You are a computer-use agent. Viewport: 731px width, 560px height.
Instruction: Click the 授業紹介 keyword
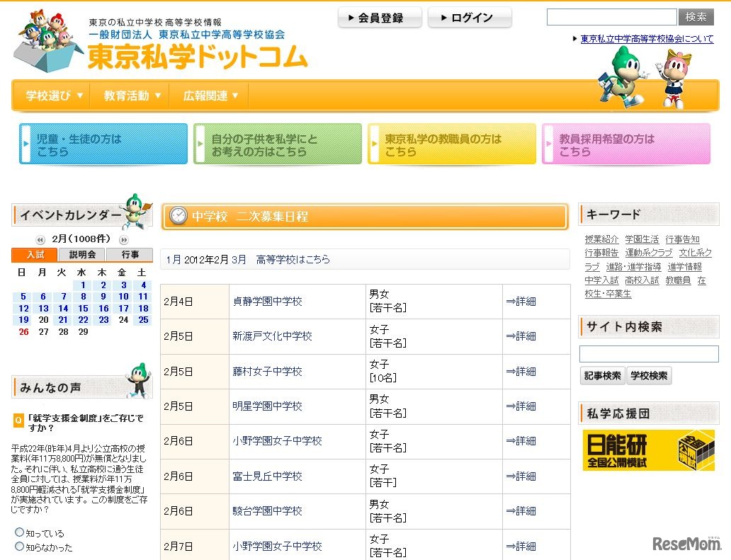601,239
